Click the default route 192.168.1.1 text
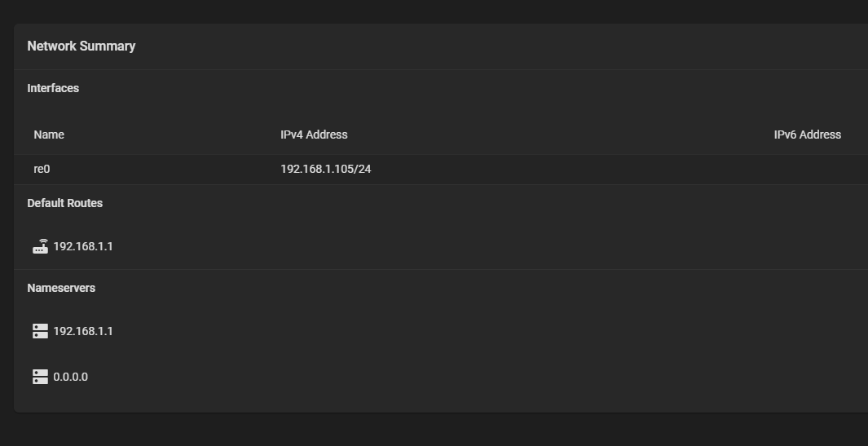This screenshot has width=868, height=446. (x=83, y=246)
